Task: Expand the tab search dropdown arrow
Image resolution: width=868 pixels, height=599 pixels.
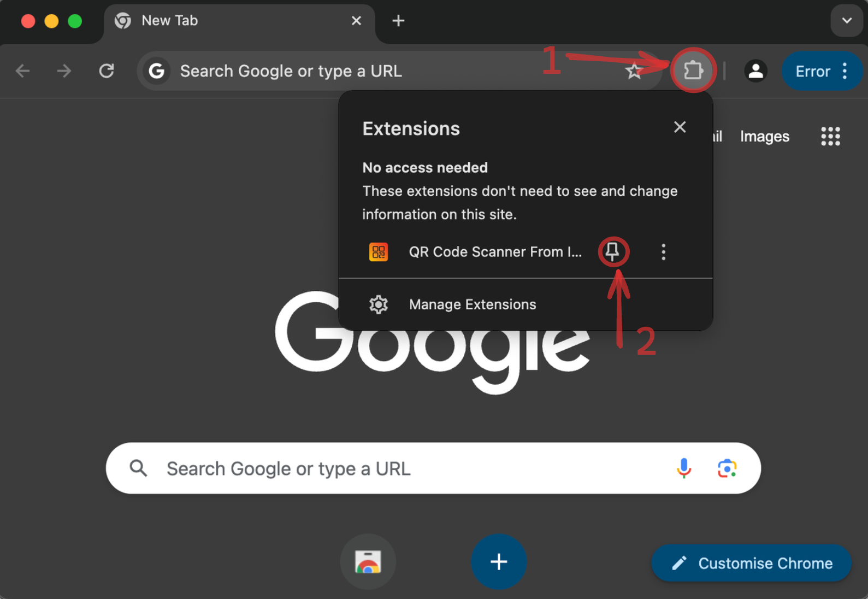Action: pos(847,21)
